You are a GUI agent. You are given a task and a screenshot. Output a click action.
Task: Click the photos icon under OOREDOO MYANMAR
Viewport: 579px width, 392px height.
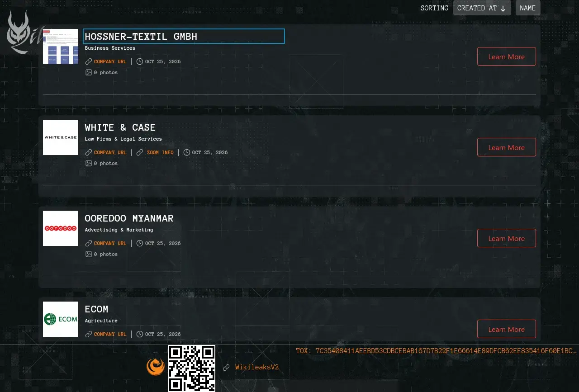(89, 254)
